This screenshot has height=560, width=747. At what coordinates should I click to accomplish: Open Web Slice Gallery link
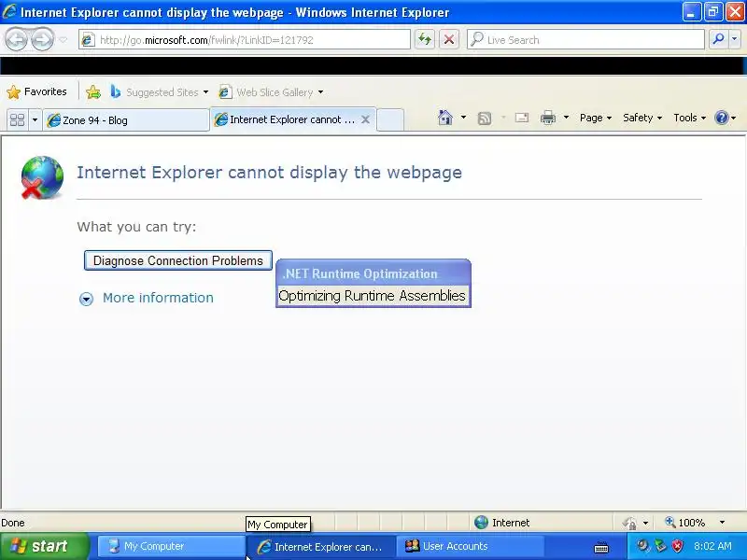tap(266, 91)
